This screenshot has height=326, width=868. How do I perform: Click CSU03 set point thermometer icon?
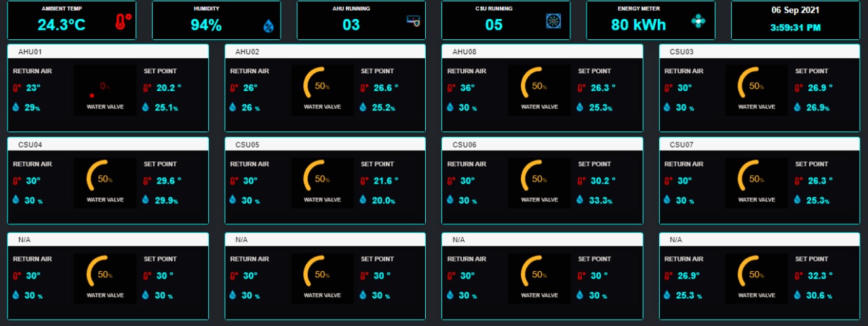[800, 88]
